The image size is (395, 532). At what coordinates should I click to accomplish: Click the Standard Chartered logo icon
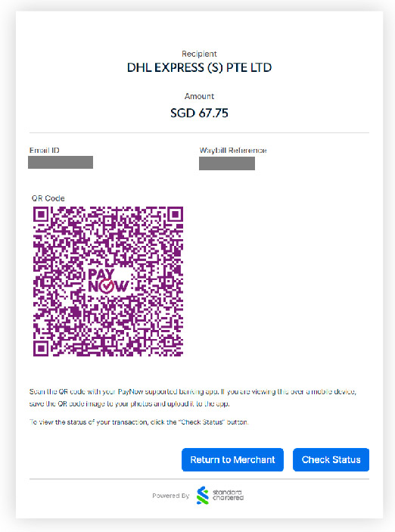(x=203, y=496)
